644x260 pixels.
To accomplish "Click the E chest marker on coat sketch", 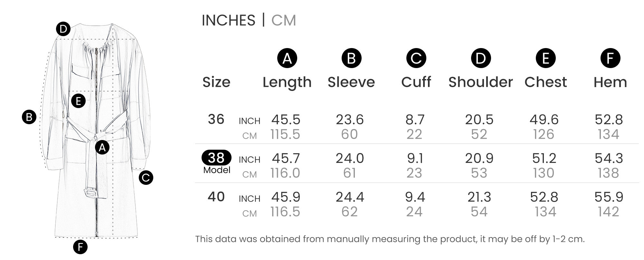I will [78, 101].
